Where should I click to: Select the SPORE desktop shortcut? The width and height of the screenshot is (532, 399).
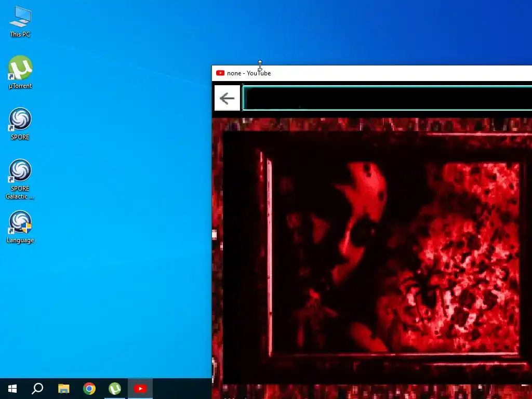20,124
